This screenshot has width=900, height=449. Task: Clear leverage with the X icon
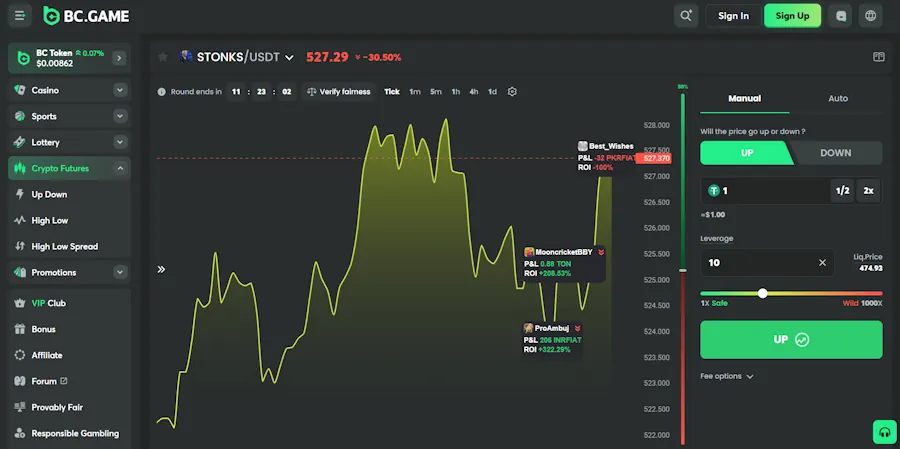tap(822, 262)
